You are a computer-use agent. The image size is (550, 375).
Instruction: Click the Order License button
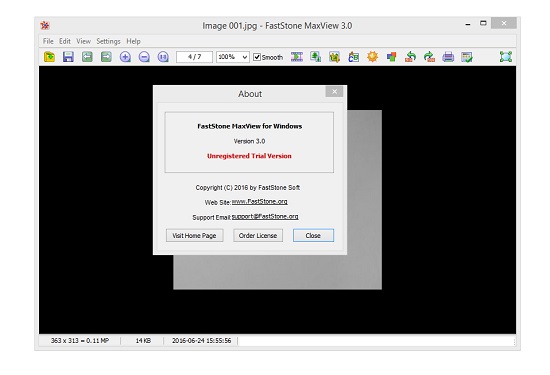pyautogui.click(x=258, y=235)
